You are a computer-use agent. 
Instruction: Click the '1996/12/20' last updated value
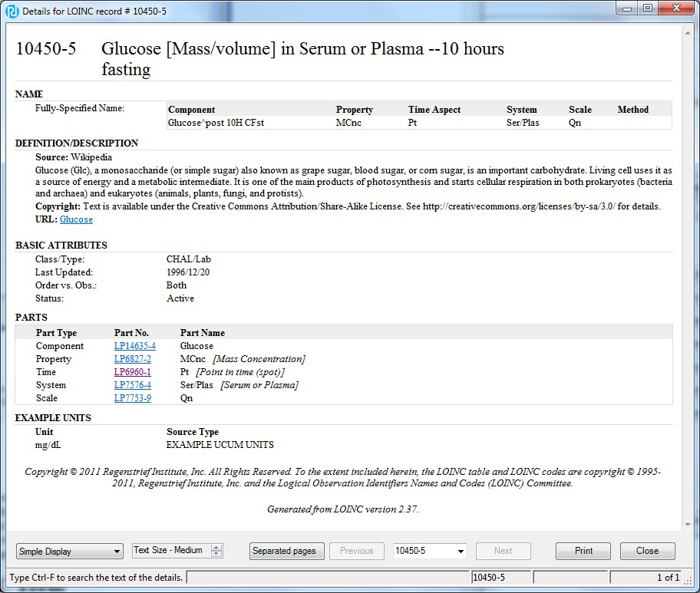click(x=188, y=272)
